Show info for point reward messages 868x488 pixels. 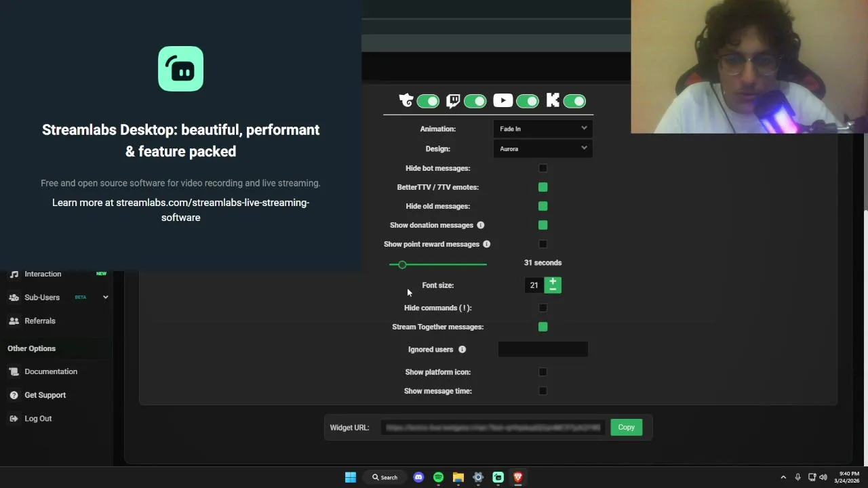point(487,244)
